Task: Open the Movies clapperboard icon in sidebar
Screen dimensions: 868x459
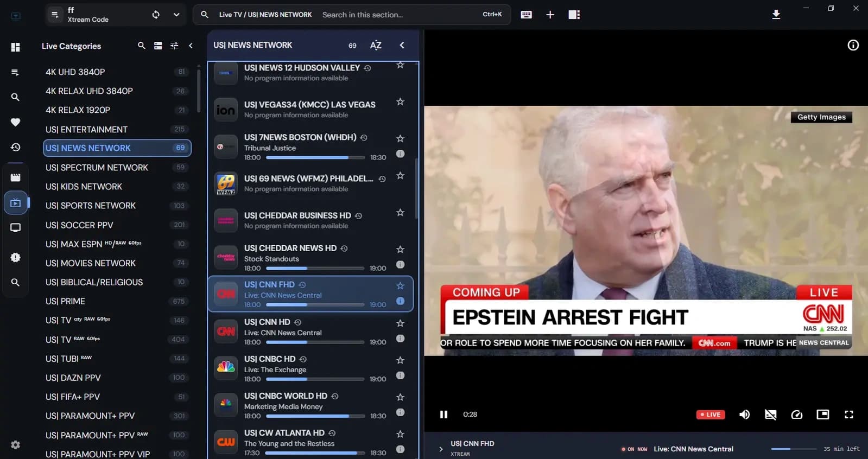Action: tap(15, 177)
